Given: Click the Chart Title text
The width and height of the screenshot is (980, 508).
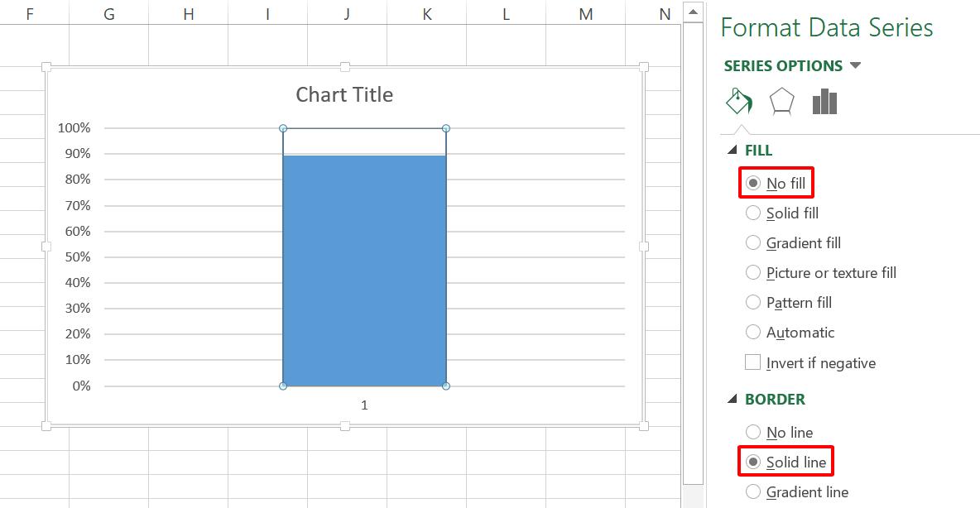Looking at the screenshot, I should click(x=343, y=93).
